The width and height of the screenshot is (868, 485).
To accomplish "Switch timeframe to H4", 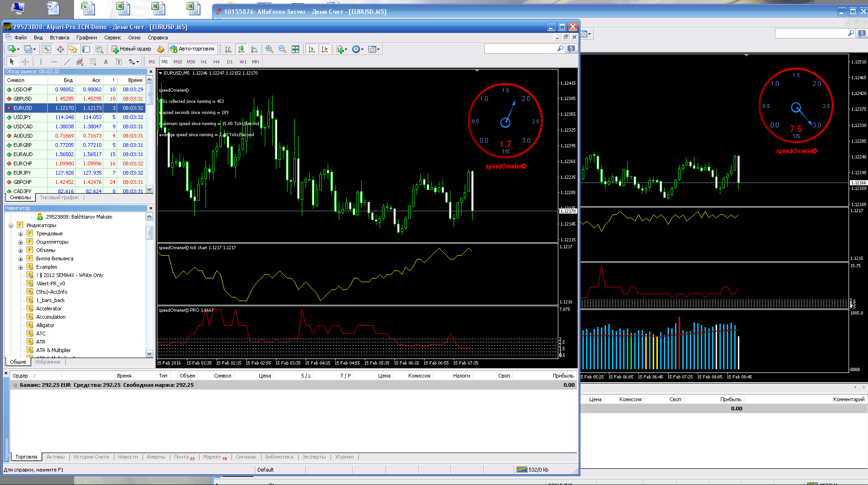I will (x=217, y=62).
